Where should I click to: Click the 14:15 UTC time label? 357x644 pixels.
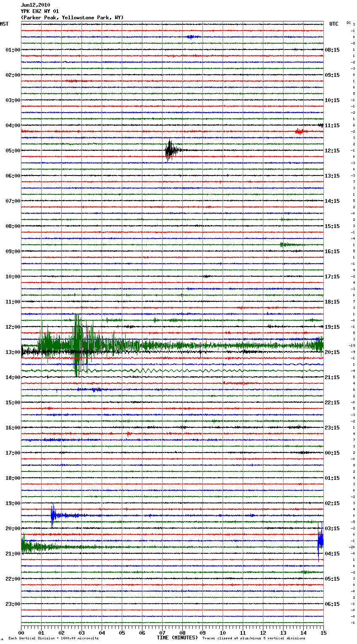(332, 201)
